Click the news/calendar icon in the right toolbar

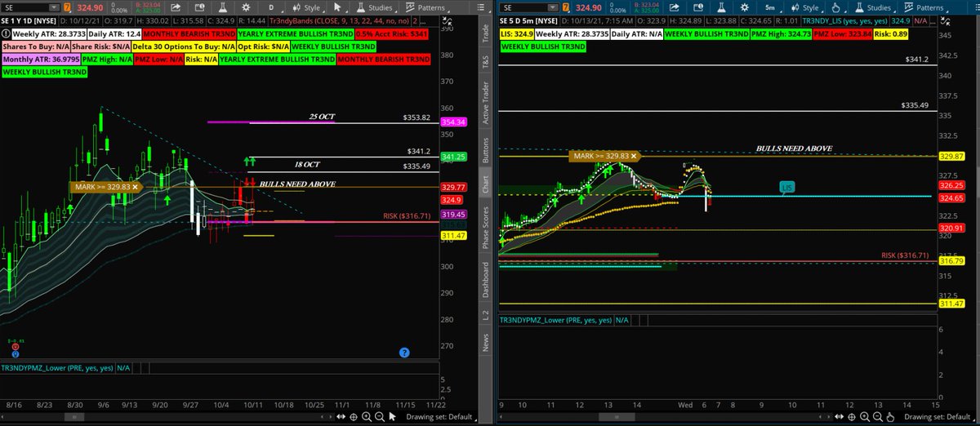[x=698, y=7]
